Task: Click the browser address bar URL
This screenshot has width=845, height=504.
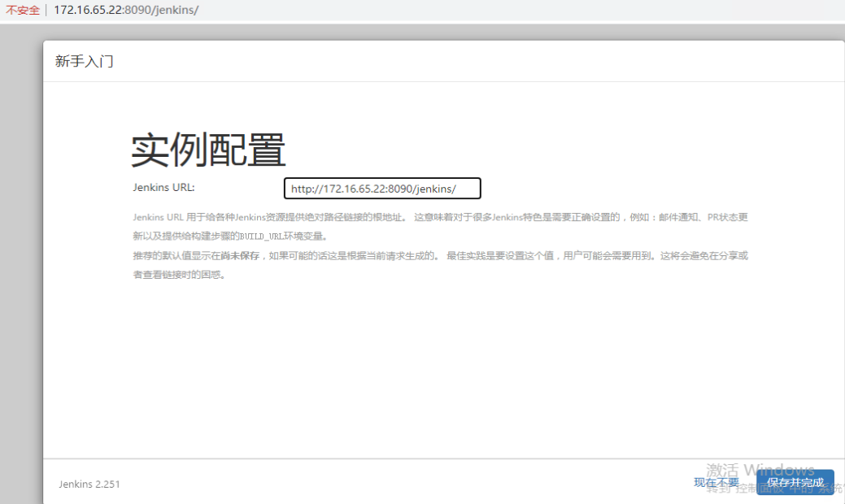Action: (x=126, y=10)
